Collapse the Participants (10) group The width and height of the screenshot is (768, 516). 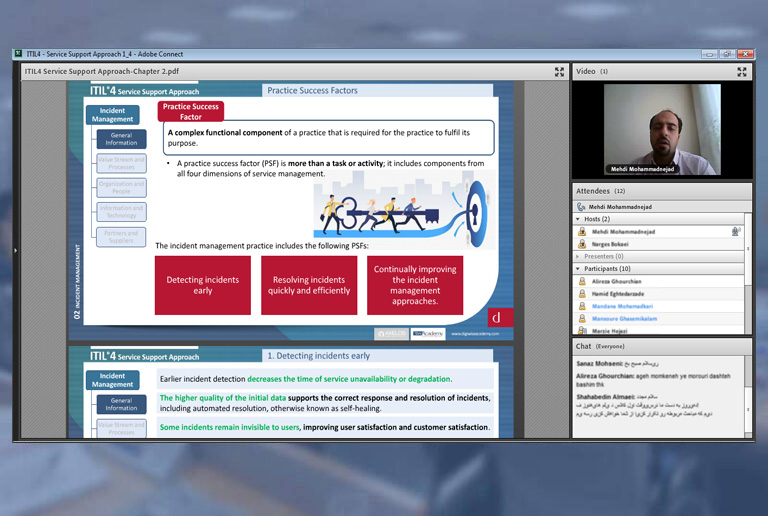[578, 269]
